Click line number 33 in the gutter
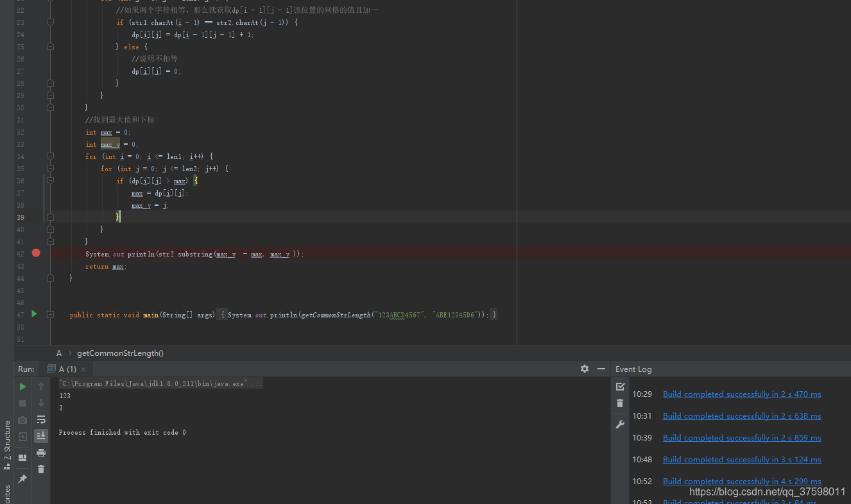Viewport: 851px width, 504px height. pyautogui.click(x=21, y=144)
